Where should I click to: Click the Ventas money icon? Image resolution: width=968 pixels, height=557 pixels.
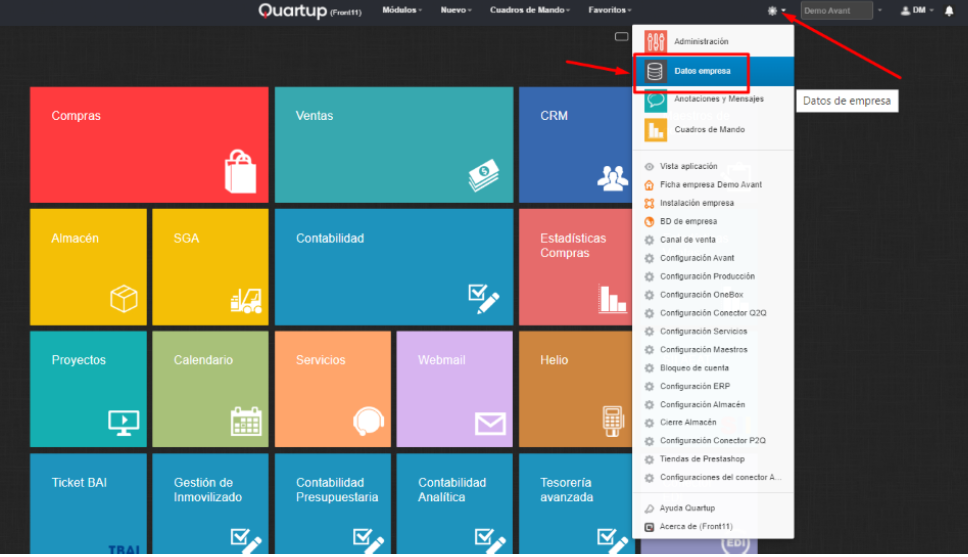(484, 176)
